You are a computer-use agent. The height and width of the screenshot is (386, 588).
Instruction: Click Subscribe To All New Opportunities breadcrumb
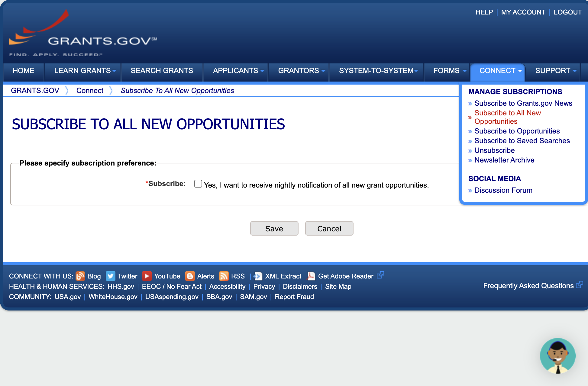click(177, 91)
